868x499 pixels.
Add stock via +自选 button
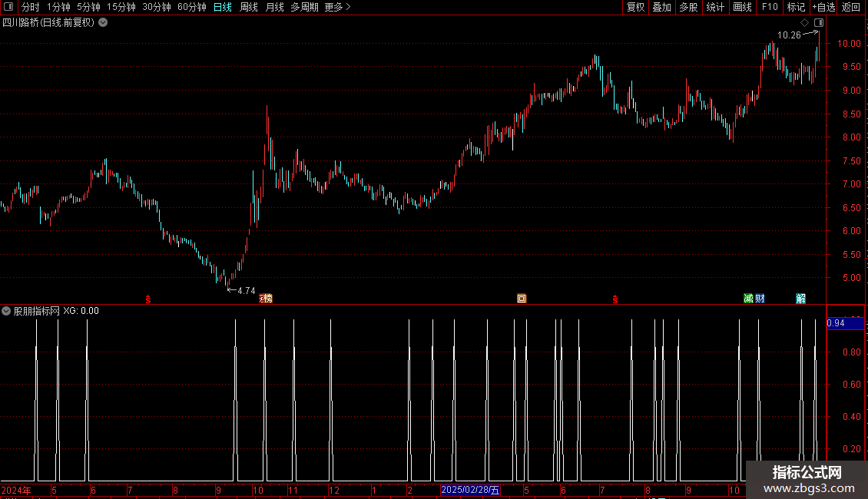pos(823,7)
